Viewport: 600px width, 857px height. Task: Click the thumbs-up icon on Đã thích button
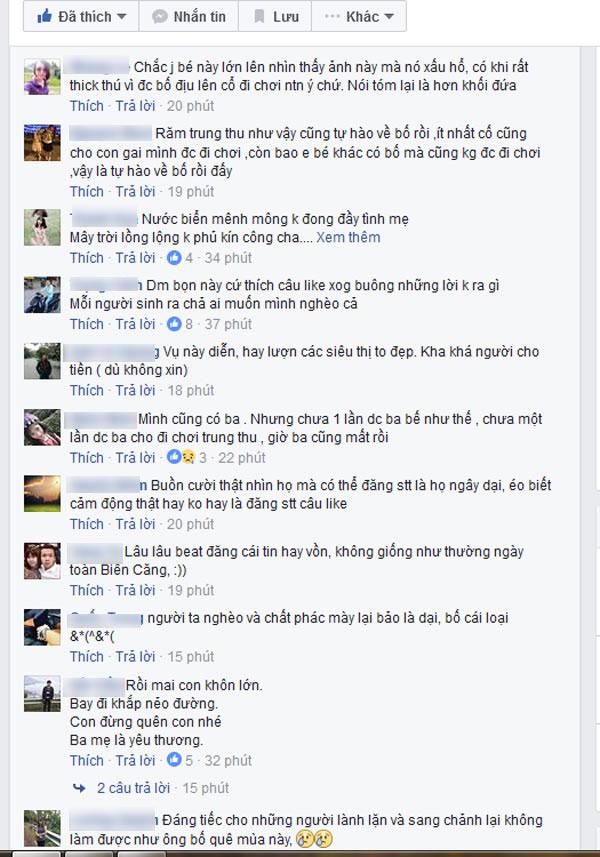(x=44, y=16)
